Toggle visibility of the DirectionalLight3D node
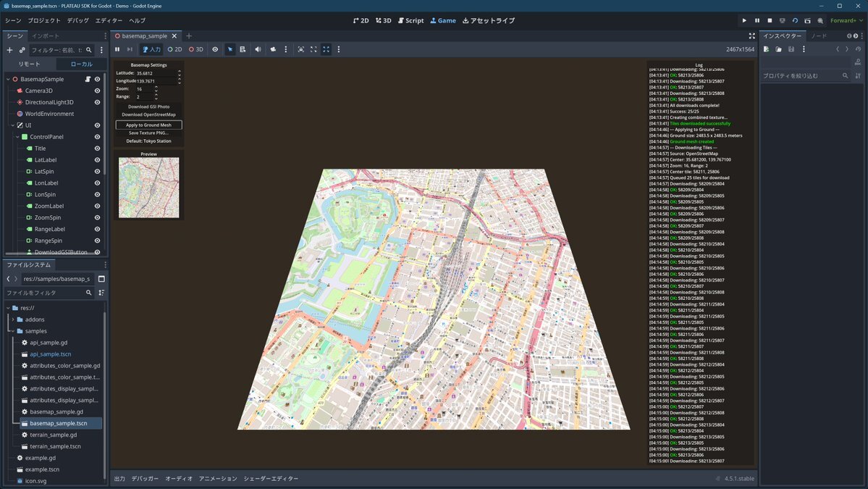Viewport: 868px width, 489px height. click(x=97, y=102)
